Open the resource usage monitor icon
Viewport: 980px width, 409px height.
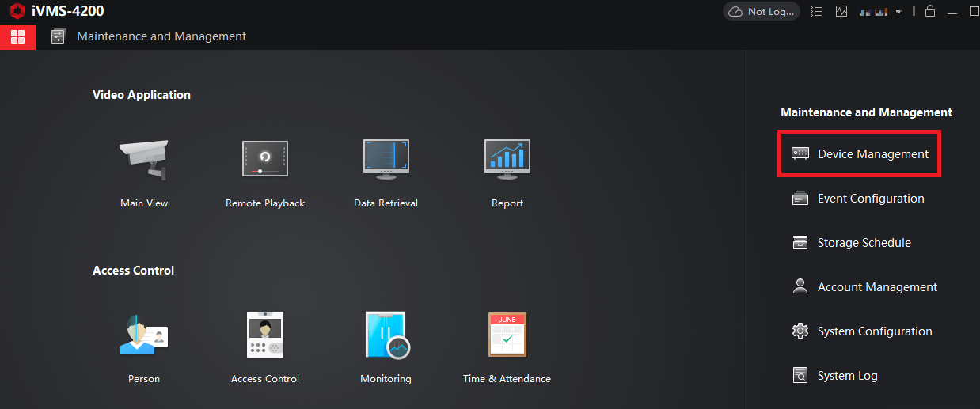pos(841,12)
